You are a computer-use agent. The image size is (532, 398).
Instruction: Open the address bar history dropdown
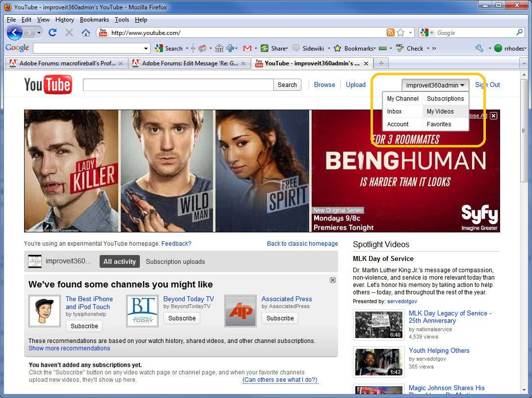tap(411, 32)
